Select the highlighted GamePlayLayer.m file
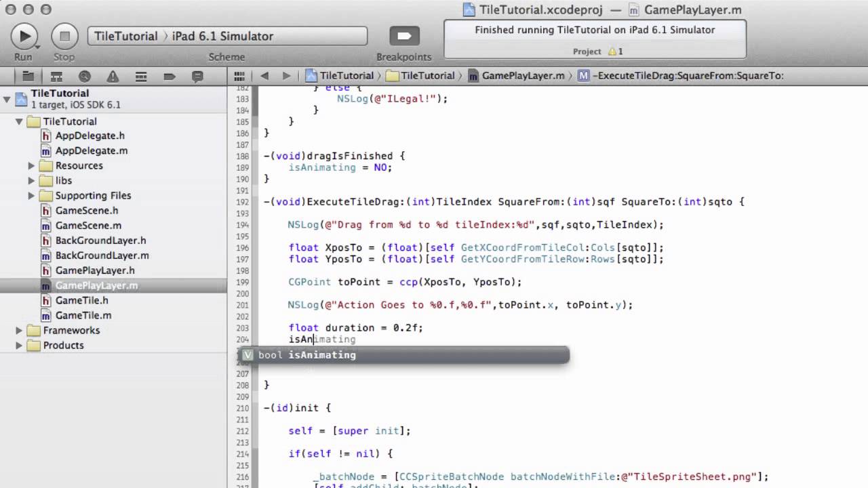The height and width of the screenshot is (488, 868). (113, 285)
